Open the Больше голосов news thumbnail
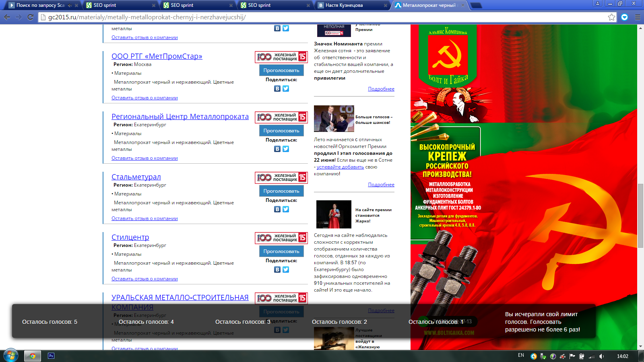Viewport: 644px width, 362px height. [334, 119]
